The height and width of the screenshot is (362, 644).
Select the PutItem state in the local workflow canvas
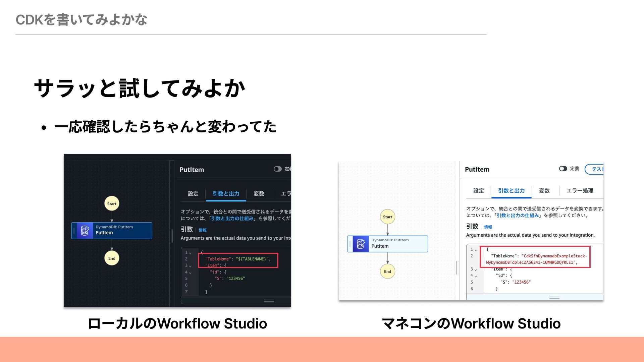tap(112, 231)
